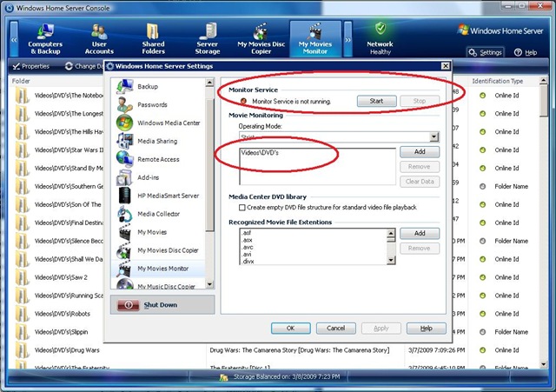Select Passwords in the settings list
The height and width of the screenshot is (392, 556).
158,104
